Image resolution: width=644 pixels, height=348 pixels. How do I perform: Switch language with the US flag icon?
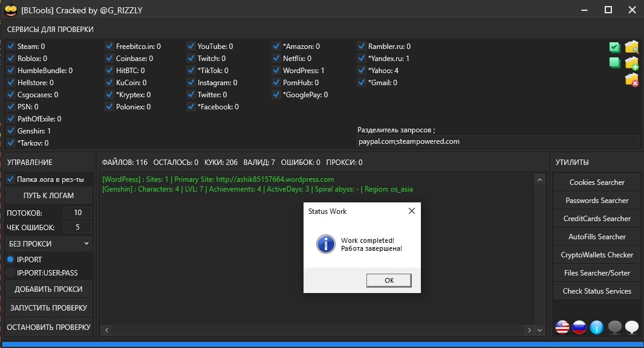coord(562,327)
